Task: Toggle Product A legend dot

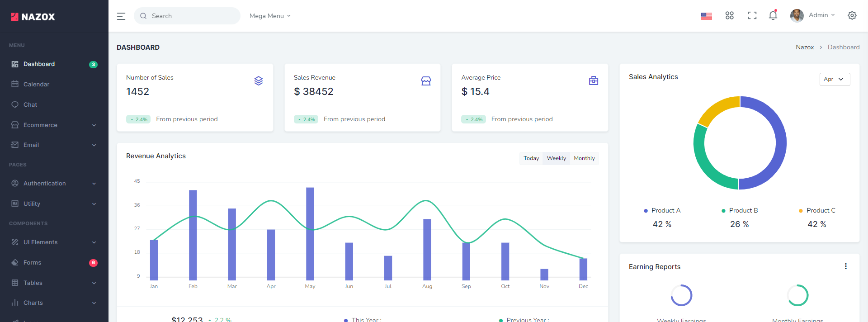Action: [646, 211]
